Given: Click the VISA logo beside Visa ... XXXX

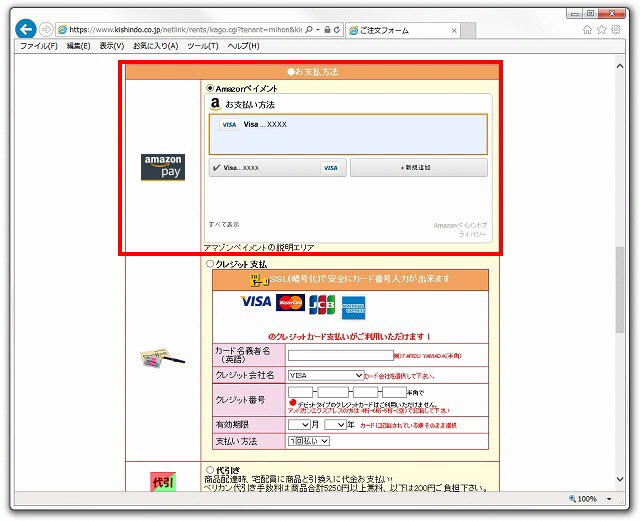Looking at the screenshot, I should click(x=229, y=125).
